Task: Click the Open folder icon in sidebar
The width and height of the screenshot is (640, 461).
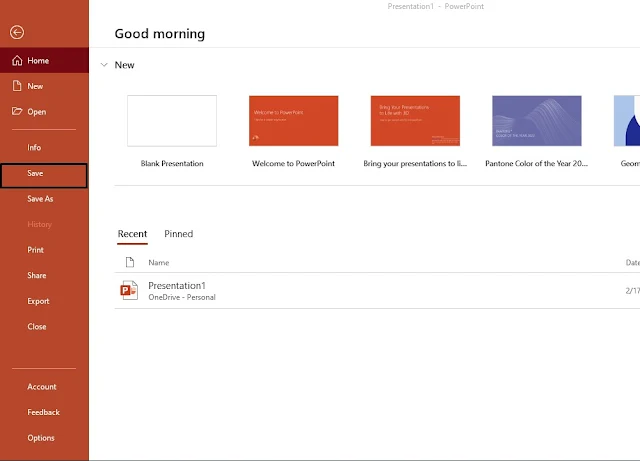Action: (17, 111)
